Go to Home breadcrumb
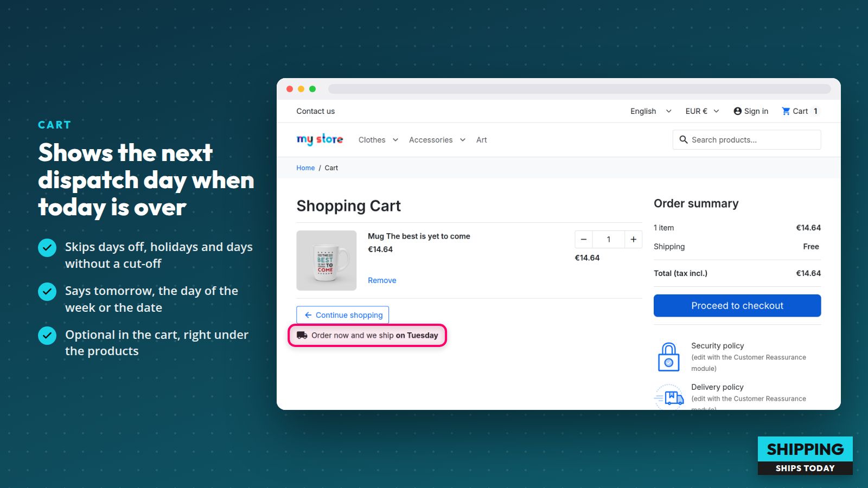868x488 pixels. click(x=305, y=168)
